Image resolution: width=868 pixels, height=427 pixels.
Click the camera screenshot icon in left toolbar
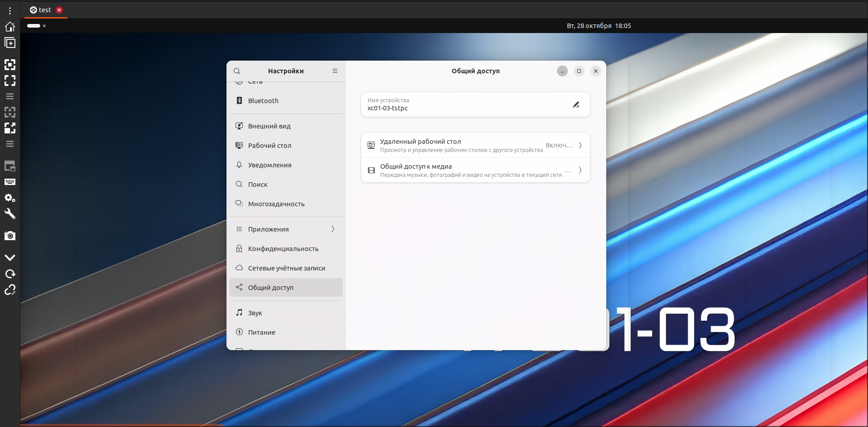point(10,236)
